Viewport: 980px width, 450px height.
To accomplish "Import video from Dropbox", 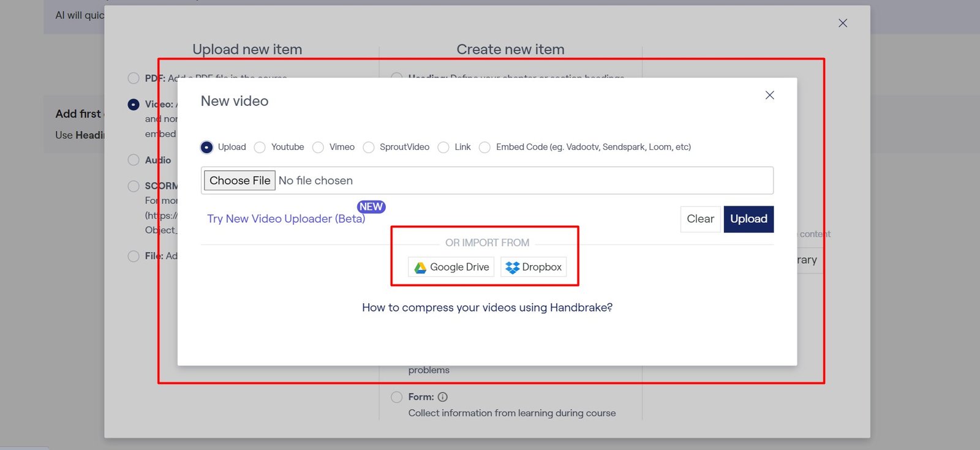I will pyautogui.click(x=533, y=267).
